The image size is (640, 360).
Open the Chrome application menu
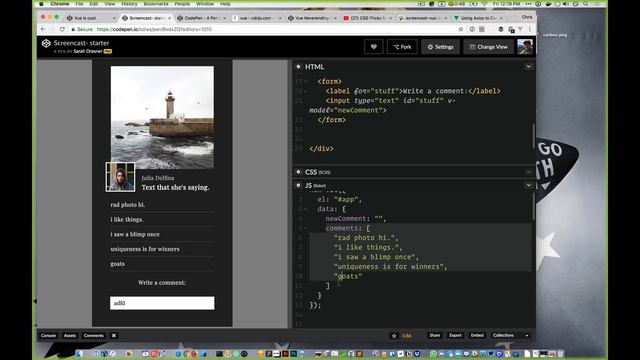60,4
